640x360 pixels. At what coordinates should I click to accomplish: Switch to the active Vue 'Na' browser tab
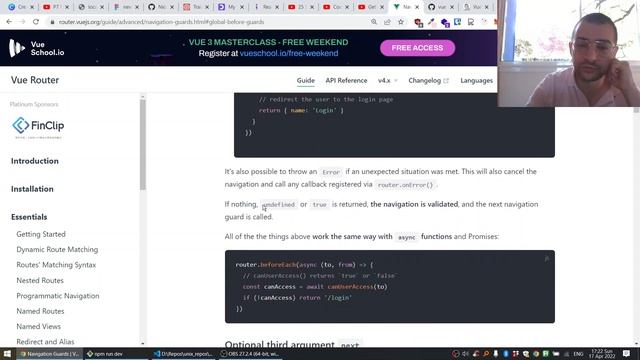pyautogui.click(x=406, y=7)
